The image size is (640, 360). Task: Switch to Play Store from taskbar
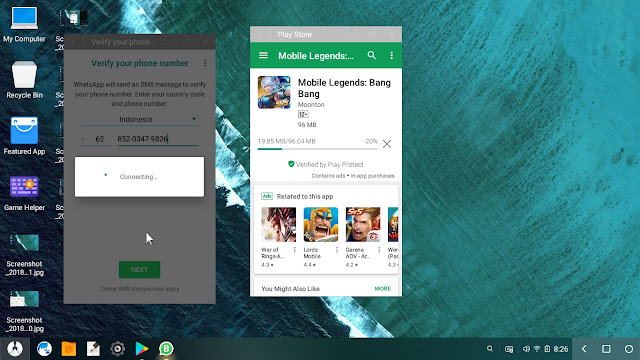tap(142, 349)
